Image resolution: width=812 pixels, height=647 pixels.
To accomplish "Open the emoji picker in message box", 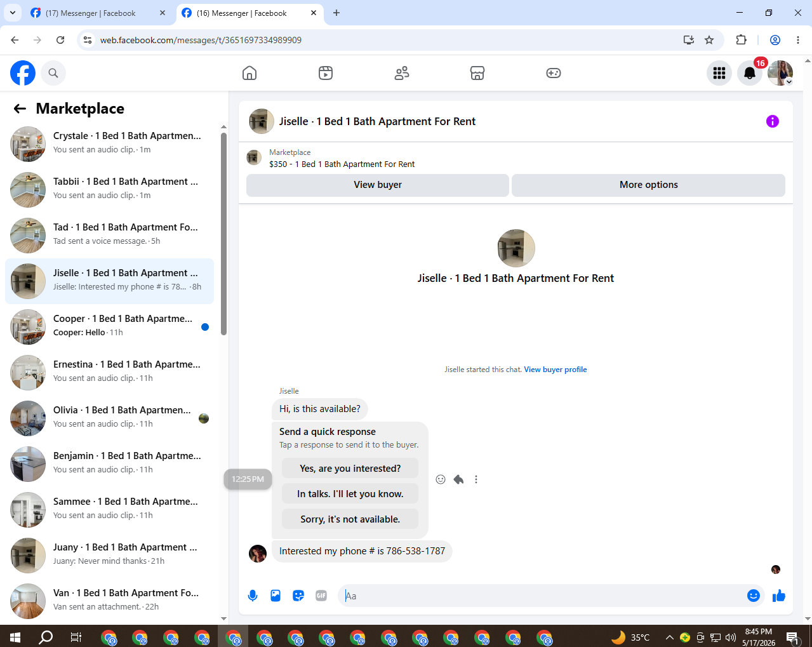I will tap(754, 596).
